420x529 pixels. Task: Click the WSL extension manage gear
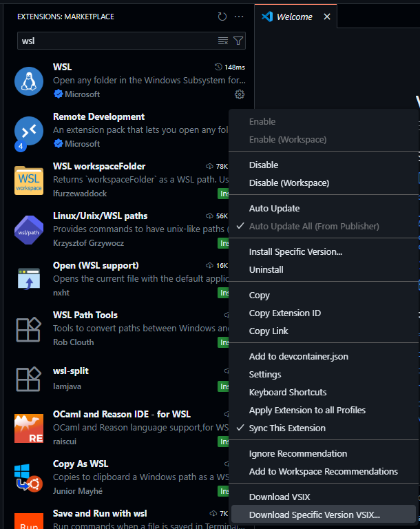coord(240,94)
